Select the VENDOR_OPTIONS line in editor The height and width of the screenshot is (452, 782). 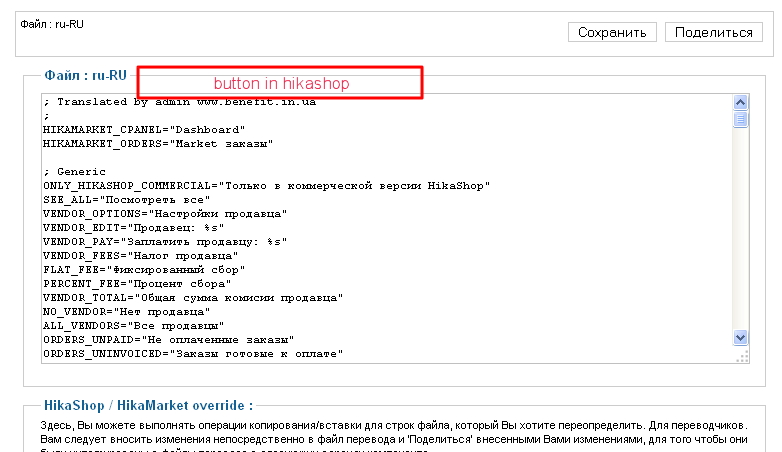pos(165,214)
